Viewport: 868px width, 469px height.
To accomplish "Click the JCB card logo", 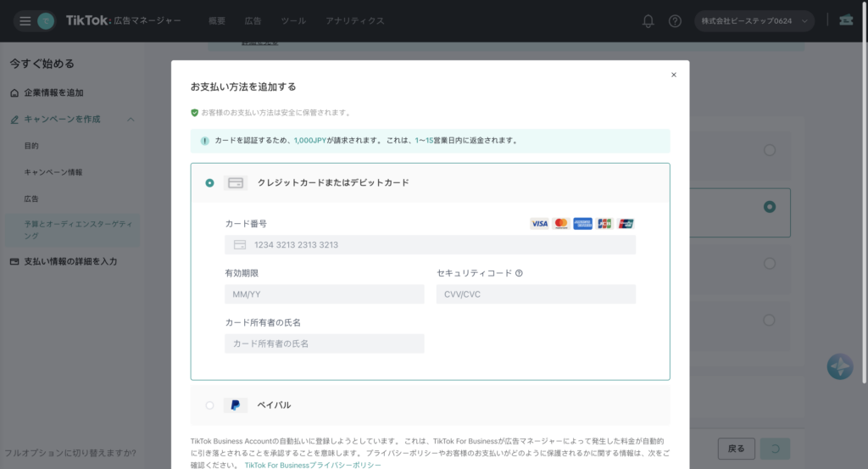I will coord(604,224).
